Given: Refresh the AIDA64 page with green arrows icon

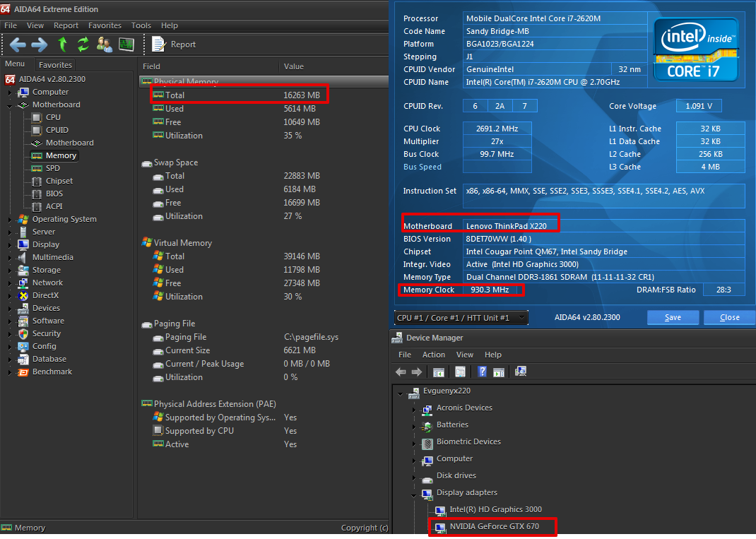Looking at the screenshot, I should (x=83, y=45).
